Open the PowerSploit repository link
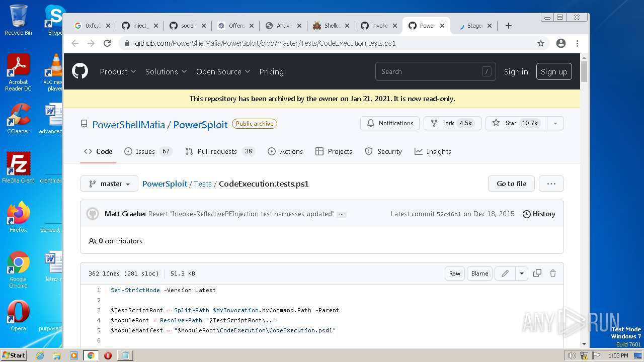Screen dimensions: 644x362 pyautogui.click(x=200, y=124)
